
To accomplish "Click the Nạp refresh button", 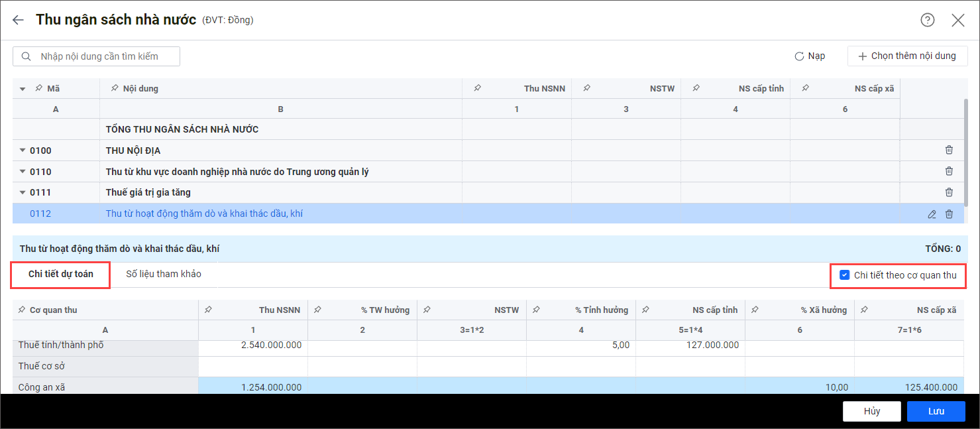I will point(810,56).
